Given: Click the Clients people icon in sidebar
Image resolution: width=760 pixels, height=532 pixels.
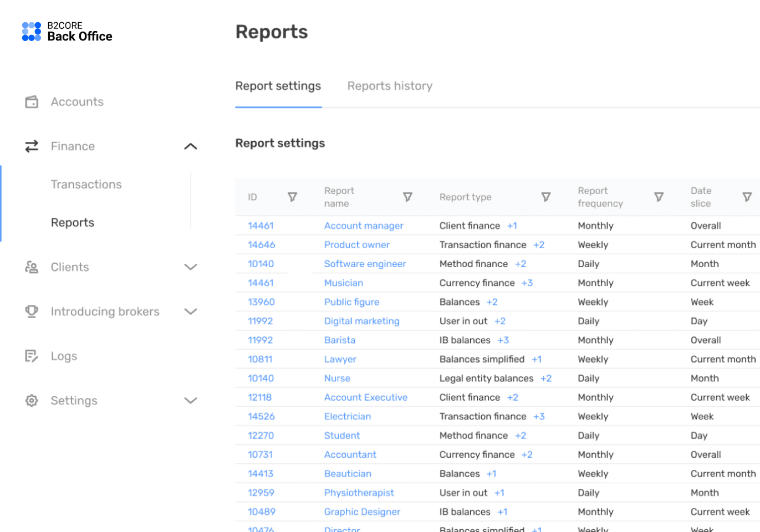Looking at the screenshot, I should [32, 267].
